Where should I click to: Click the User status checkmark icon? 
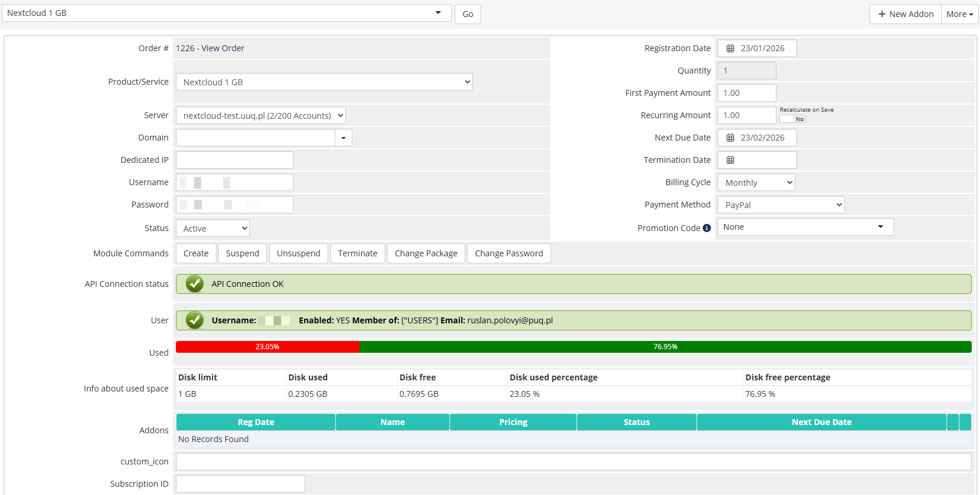click(195, 320)
